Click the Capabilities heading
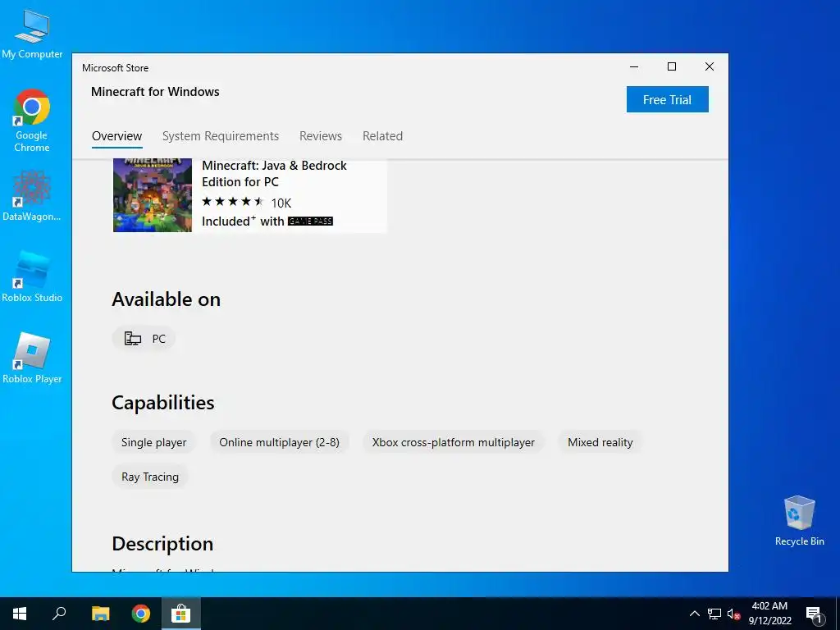Image resolution: width=840 pixels, height=630 pixels. [x=163, y=403]
